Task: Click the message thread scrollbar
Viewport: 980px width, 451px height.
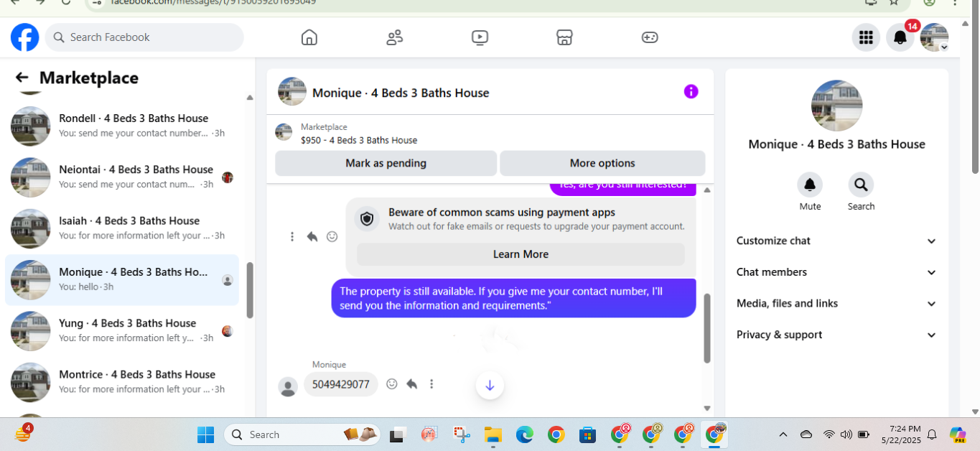Action: point(707,327)
